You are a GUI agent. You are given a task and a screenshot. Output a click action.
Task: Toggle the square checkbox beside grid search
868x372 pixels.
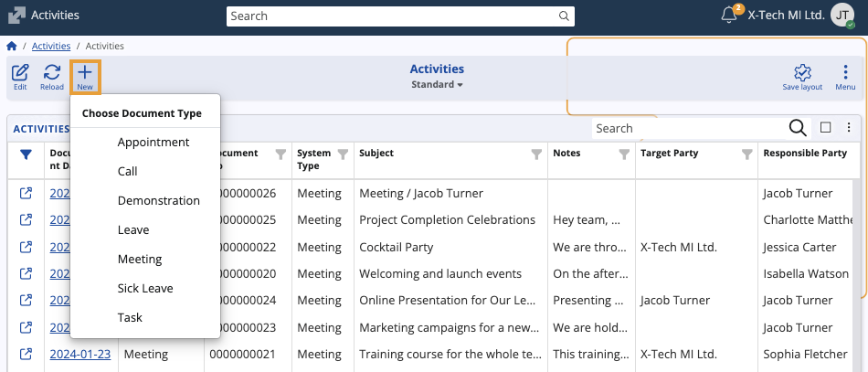tap(825, 128)
